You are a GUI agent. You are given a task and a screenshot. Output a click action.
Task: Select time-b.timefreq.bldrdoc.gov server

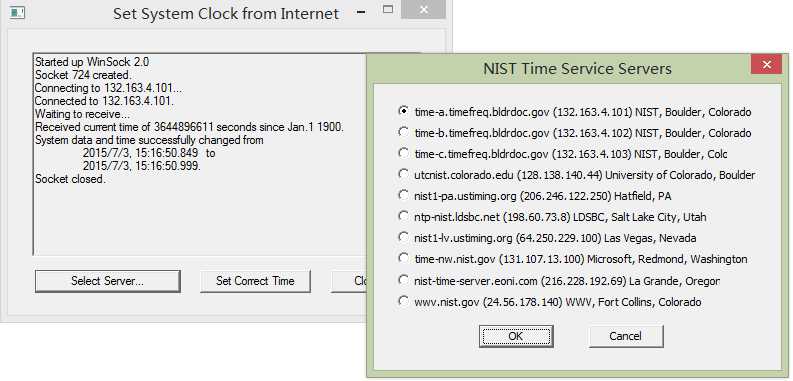[575, 133]
